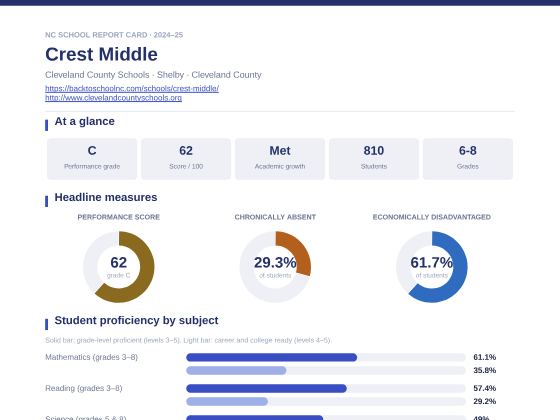Click the Reading (grades 3–8) label

coord(84,388)
